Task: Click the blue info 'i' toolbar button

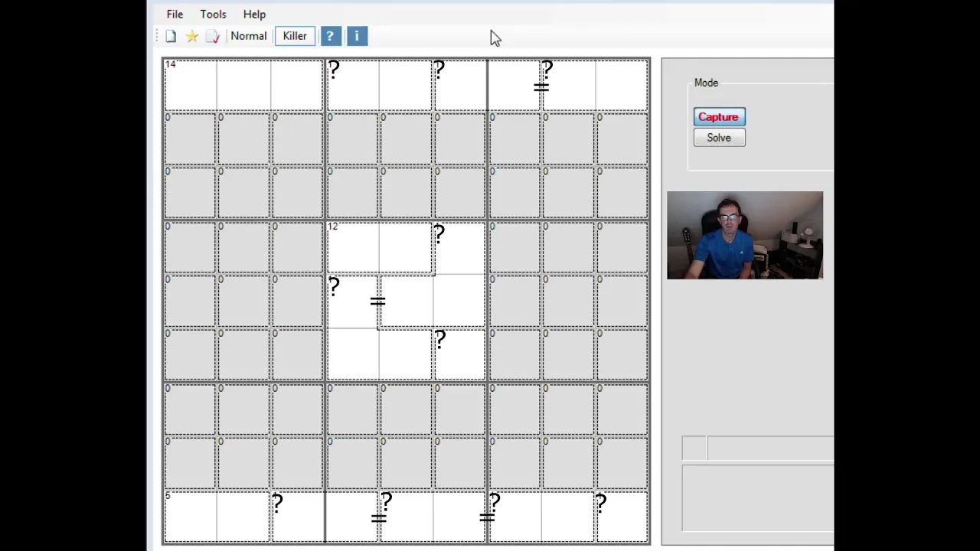Action: pyautogui.click(x=357, y=36)
